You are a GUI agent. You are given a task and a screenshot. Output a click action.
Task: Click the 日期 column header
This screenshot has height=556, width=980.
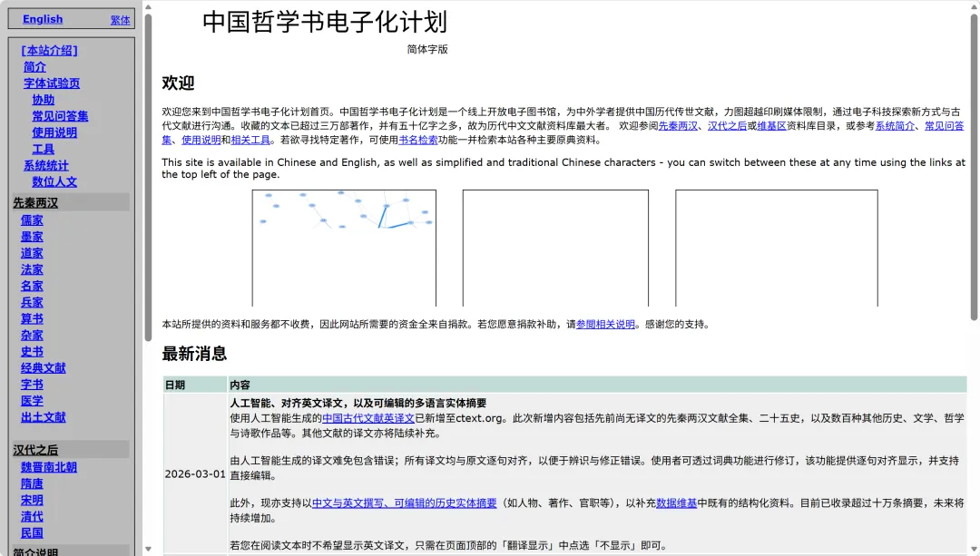coord(195,385)
